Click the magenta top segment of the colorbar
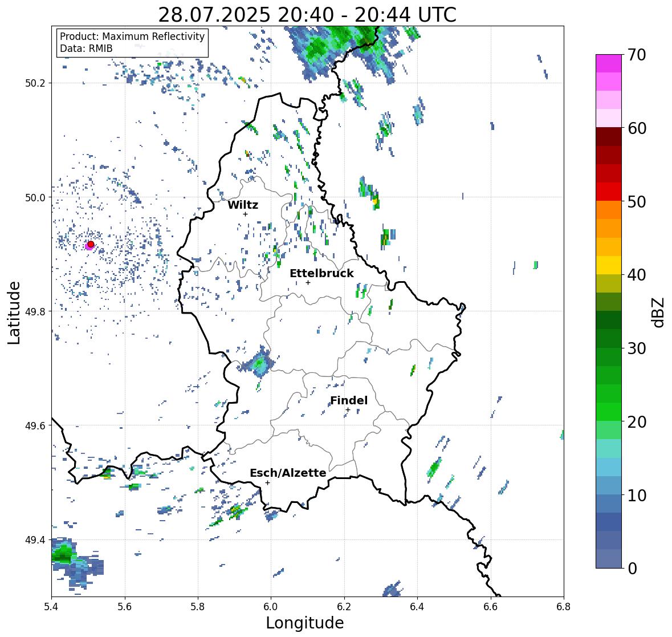Screen dimensions: 672x637 click(x=609, y=63)
